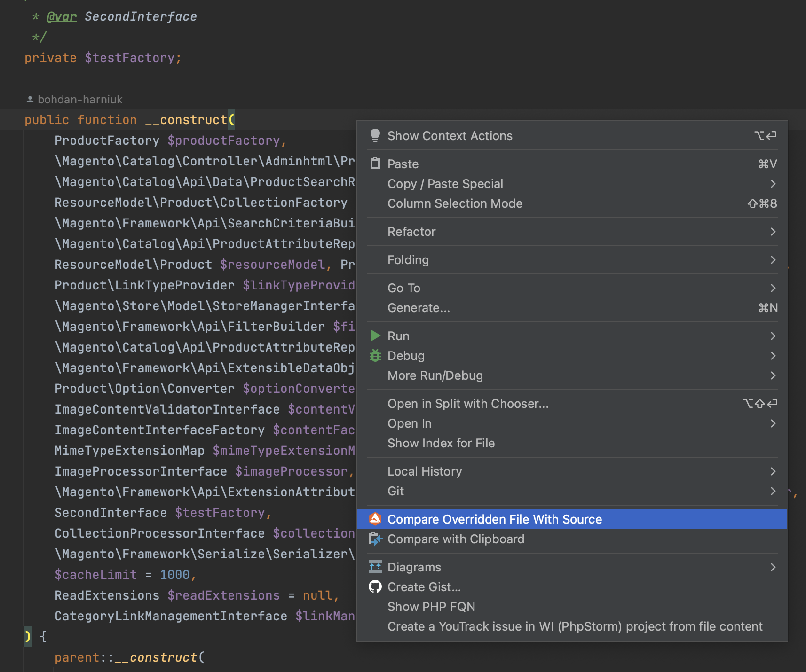Click the $testFactory private property

coord(130,58)
